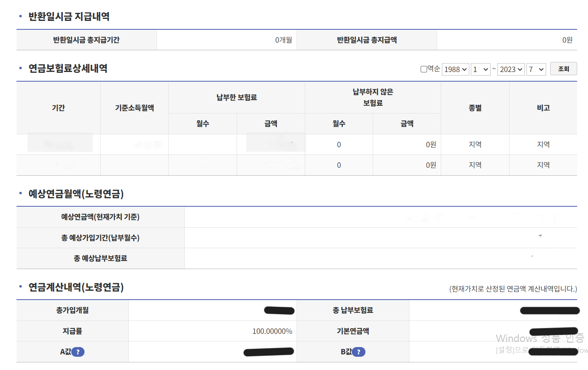The height and width of the screenshot is (370, 588).
Task: Open the help tooltip for A값
Action: (x=78, y=351)
